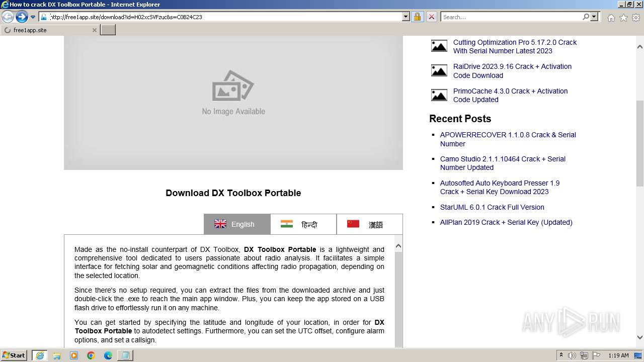Open APOWERRECOVER 1.1.0.8 Crack link

point(508,139)
